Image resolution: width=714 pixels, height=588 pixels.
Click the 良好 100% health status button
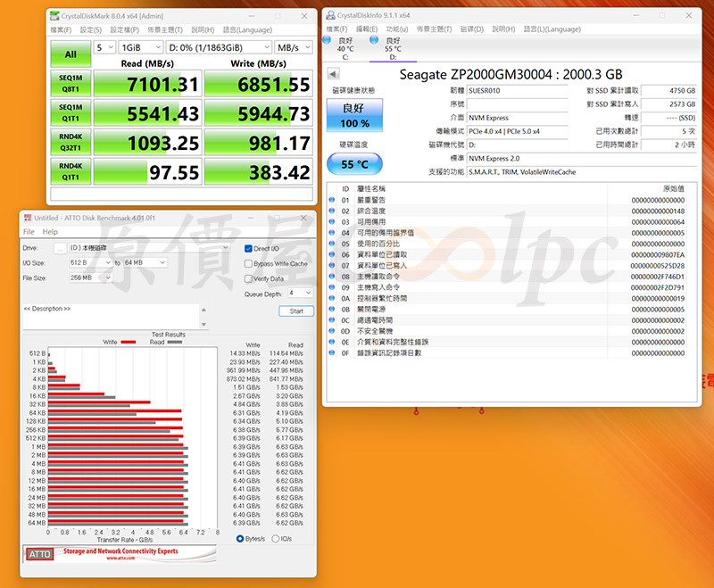coord(354,116)
